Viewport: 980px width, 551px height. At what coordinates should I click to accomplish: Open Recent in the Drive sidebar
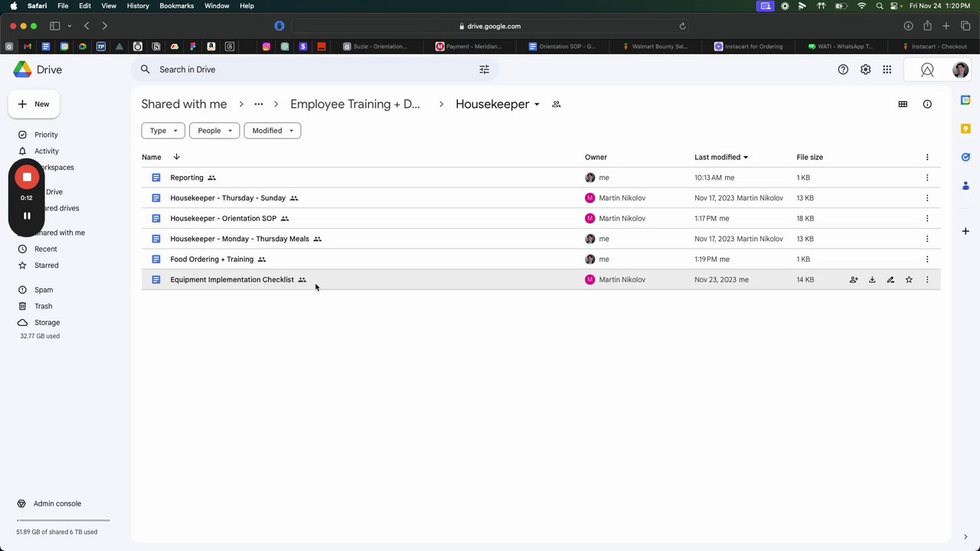tap(46, 249)
